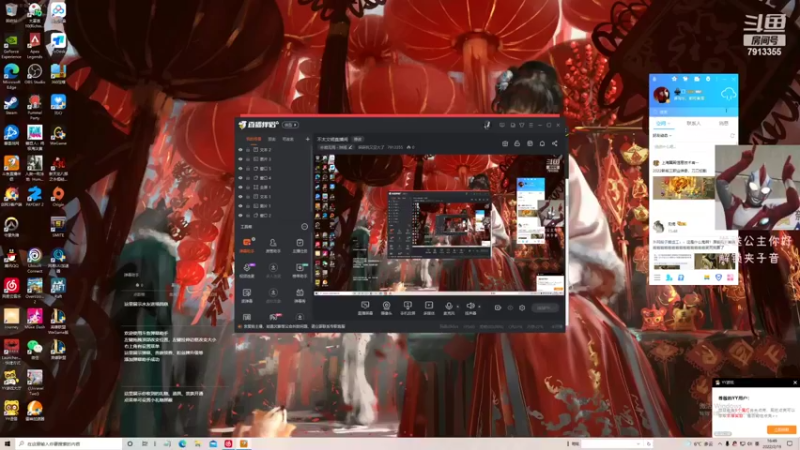Viewport: 800px width, 450px height.
Task: Toggle visibility of 窗口 5 source
Action: 240,168
